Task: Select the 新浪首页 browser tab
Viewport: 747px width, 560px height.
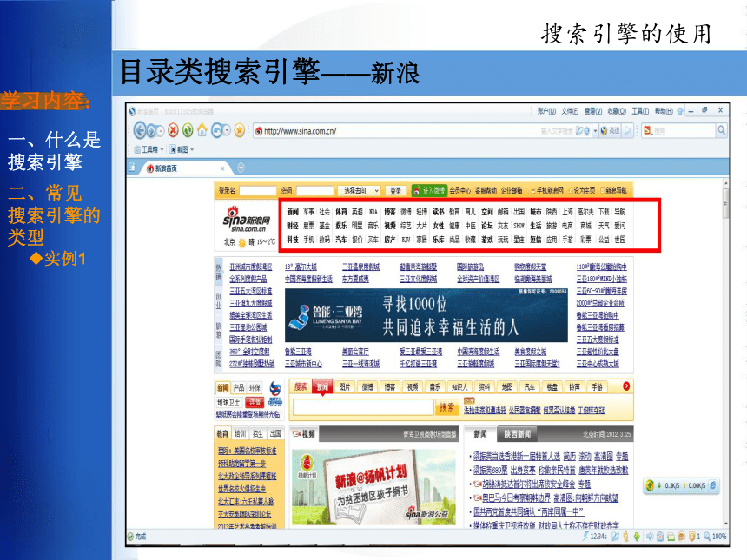Action: coord(185,168)
